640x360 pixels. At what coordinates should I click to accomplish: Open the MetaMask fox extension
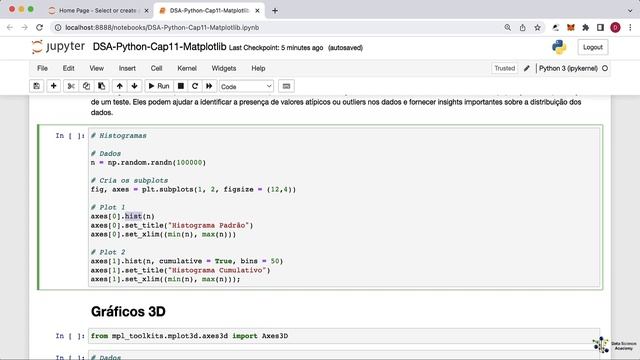pyautogui.click(x=571, y=27)
